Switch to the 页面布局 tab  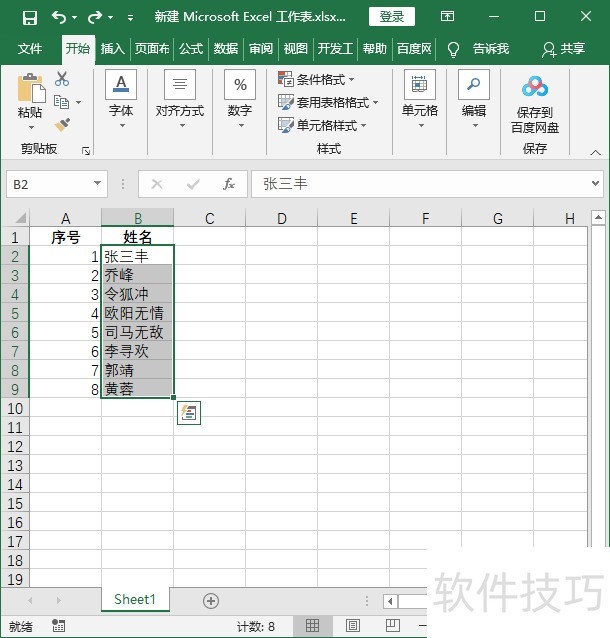152,49
